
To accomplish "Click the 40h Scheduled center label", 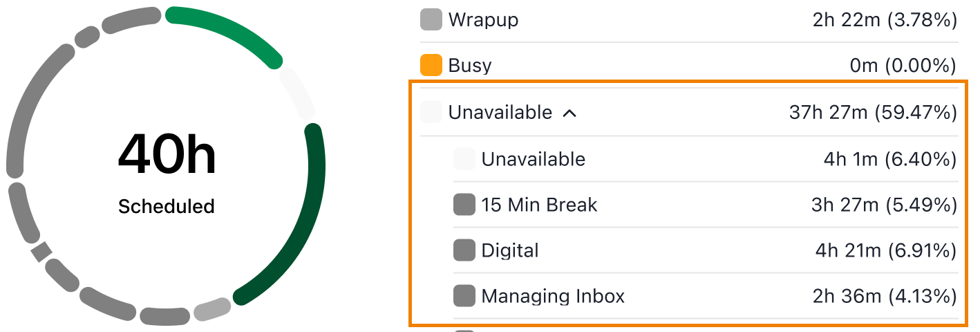I will (167, 173).
